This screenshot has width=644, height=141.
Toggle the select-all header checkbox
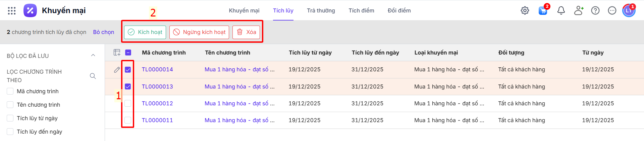pyautogui.click(x=128, y=52)
